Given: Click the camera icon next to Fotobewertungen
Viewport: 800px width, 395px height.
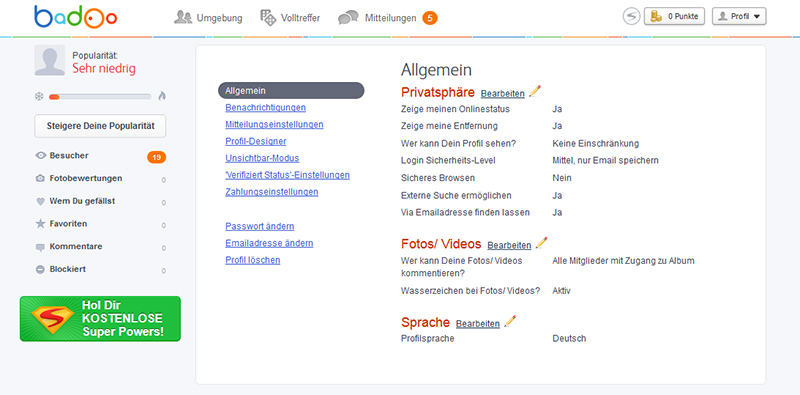Looking at the screenshot, I should [40, 179].
